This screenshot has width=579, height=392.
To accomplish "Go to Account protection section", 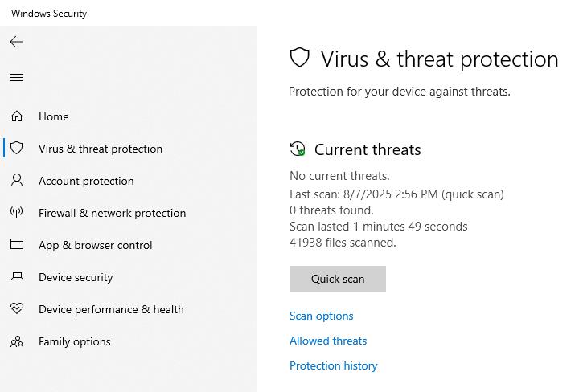I will pyautogui.click(x=86, y=181).
